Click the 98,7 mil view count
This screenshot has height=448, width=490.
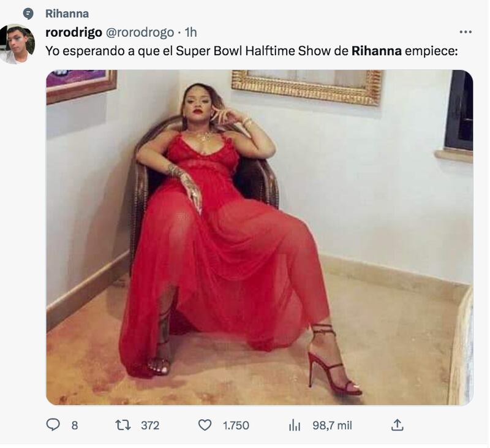pos(332,425)
